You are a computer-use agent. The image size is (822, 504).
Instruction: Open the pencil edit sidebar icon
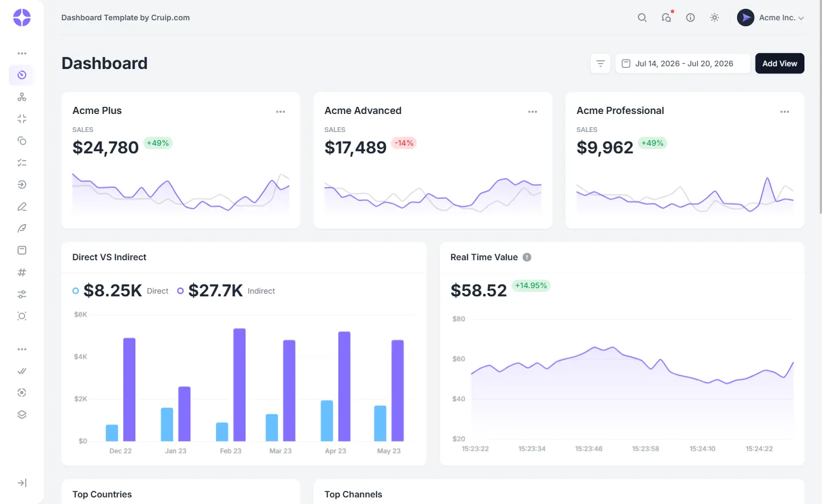(22, 207)
